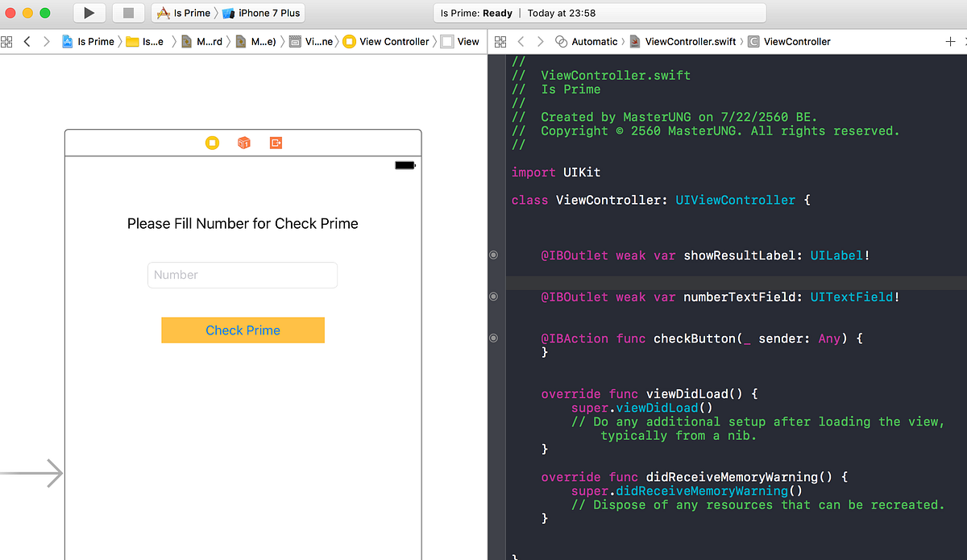The width and height of the screenshot is (967, 560).
Task: Expand the Is Prime scheme selector
Action: (183, 13)
